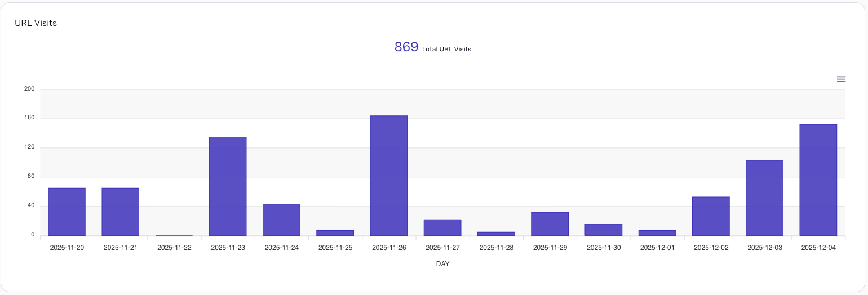
Task: Click the 2025-12-03 bar
Action: (764, 198)
